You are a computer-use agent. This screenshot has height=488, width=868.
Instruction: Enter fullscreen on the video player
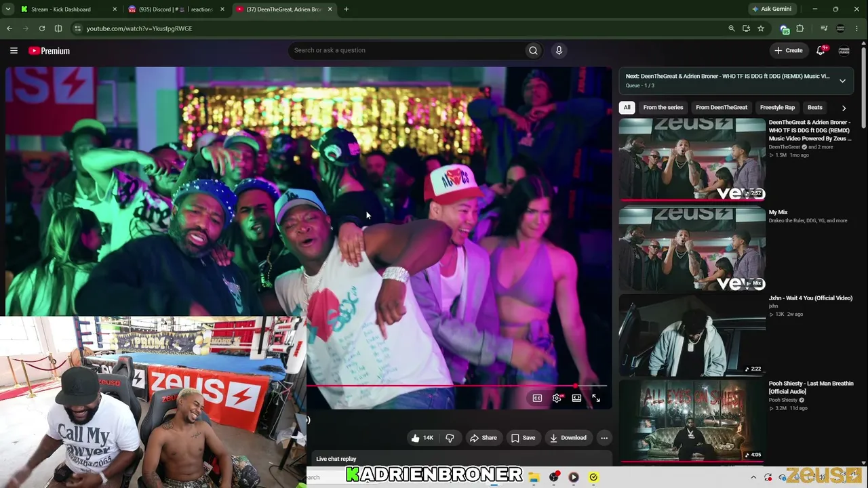point(596,398)
